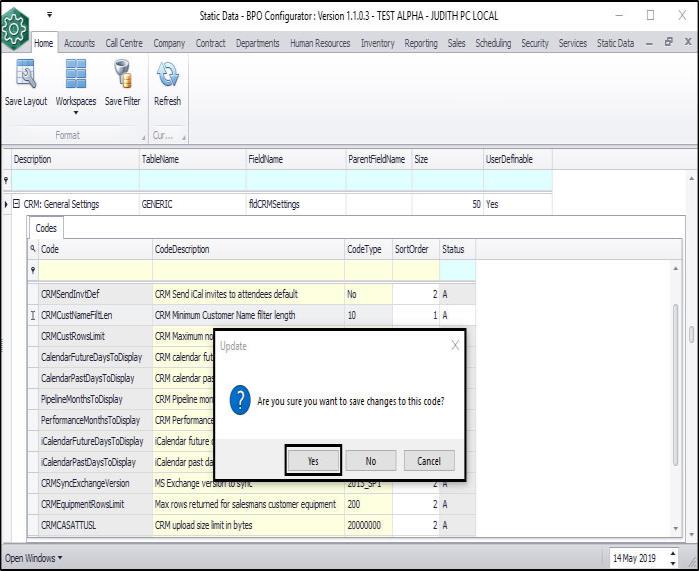Click Cancel in Update dialog
Image resolution: width=699 pixels, height=571 pixels.
pos(429,460)
